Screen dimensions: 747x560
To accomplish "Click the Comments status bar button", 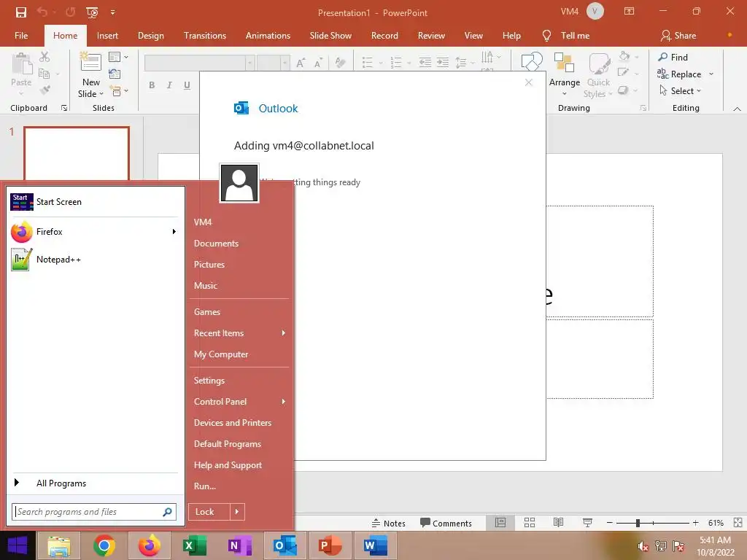I will click(x=446, y=524).
